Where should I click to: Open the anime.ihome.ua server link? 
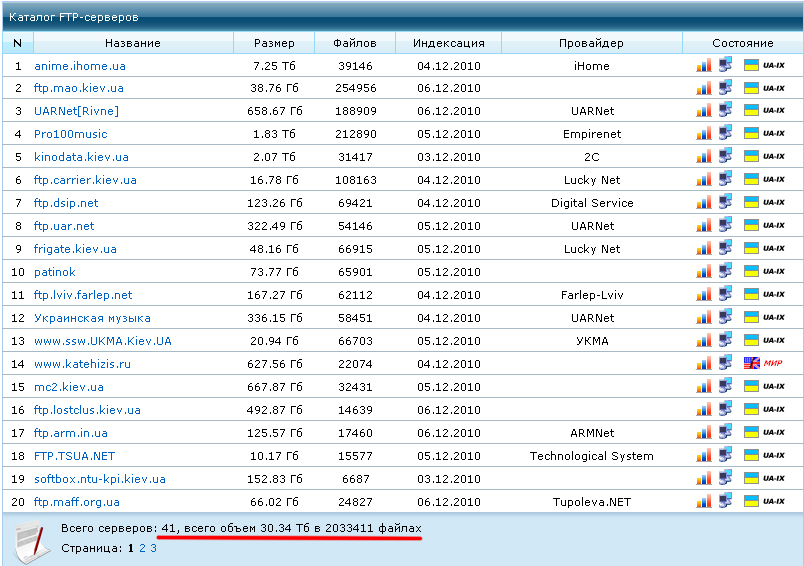pyautogui.click(x=80, y=66)
